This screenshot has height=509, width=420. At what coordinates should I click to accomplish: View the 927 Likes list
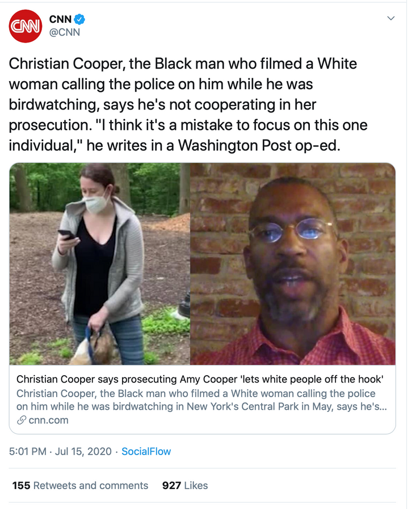tap(185, 486)
